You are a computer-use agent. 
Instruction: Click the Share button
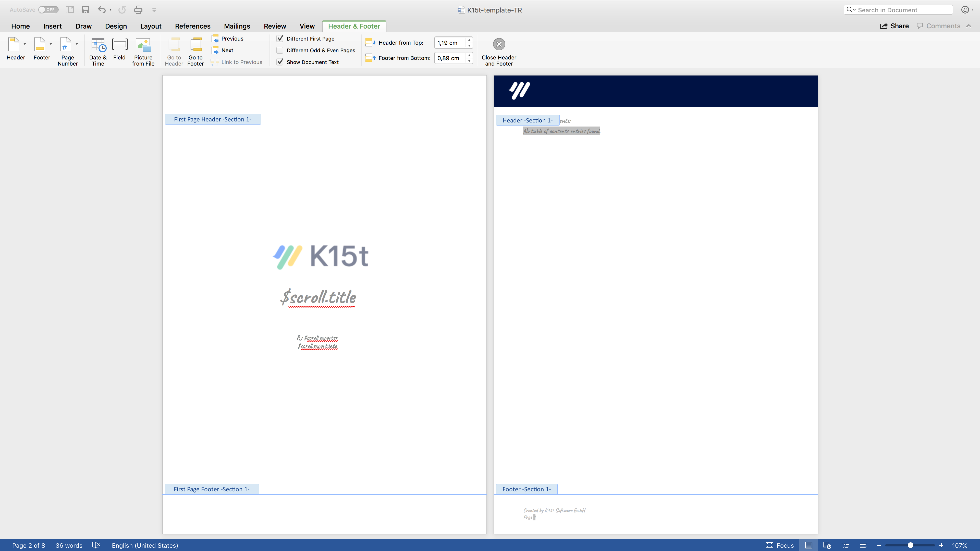coord(895,26)
